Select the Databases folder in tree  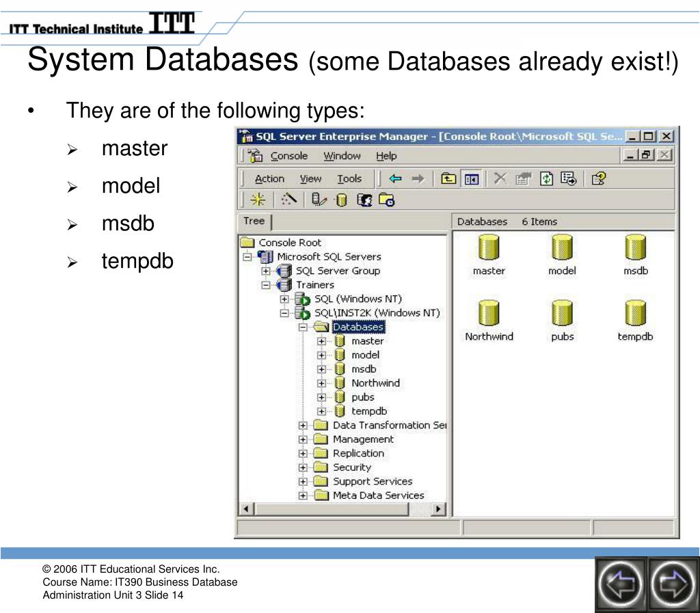click(358, 327)
